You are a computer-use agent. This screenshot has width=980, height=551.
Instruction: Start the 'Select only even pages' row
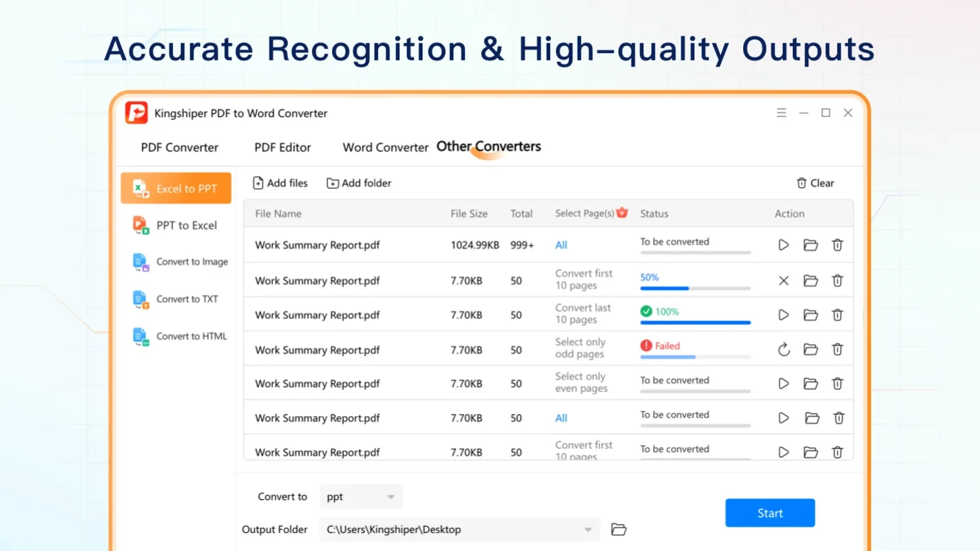784,384
